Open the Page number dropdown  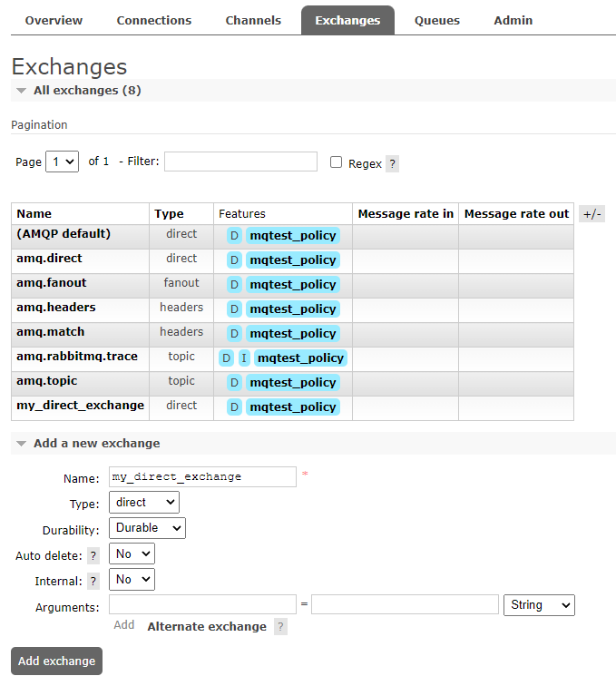(62, 162)
